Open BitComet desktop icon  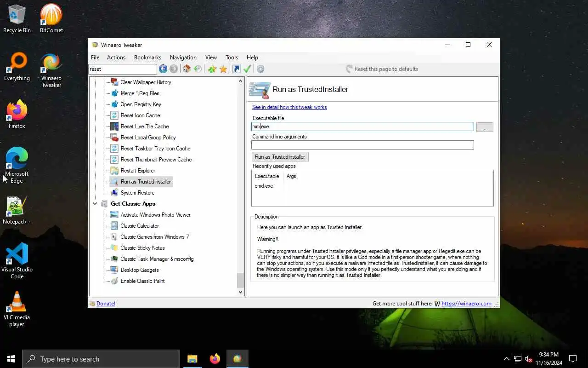tap(51, 19)
